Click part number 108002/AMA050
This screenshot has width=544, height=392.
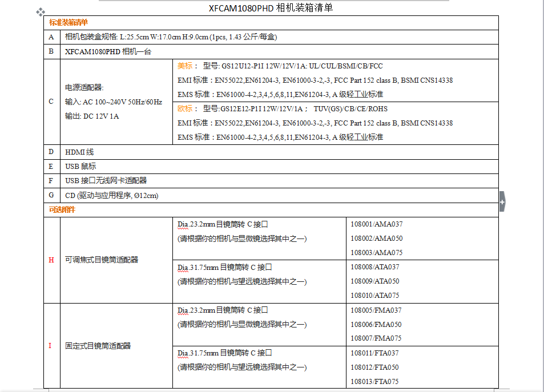(376, 239)
